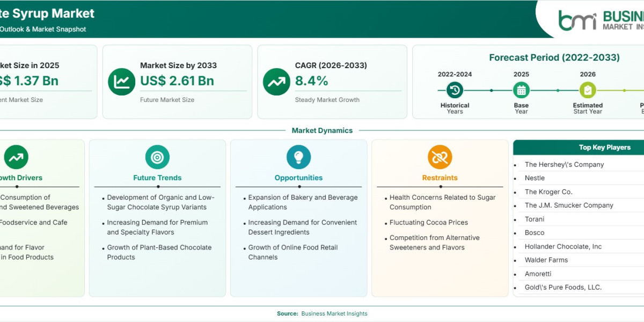Screen dimensions: 644x322
Task: Select Bosco in the key players list
Action: pyautogui.click(x=535, y=233)
